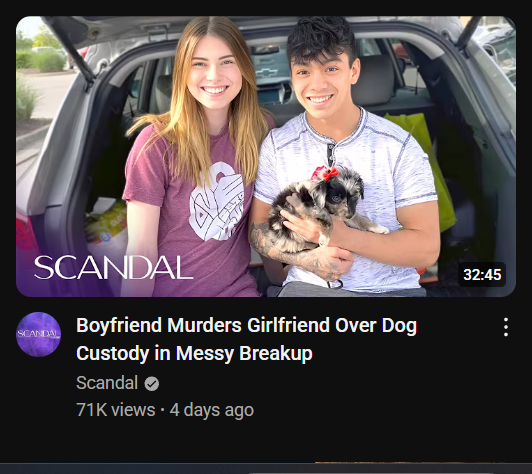This screenshot has height=474, width=532.
Task: Click the Scandal channel avatar icon
Action: (38, 334)
